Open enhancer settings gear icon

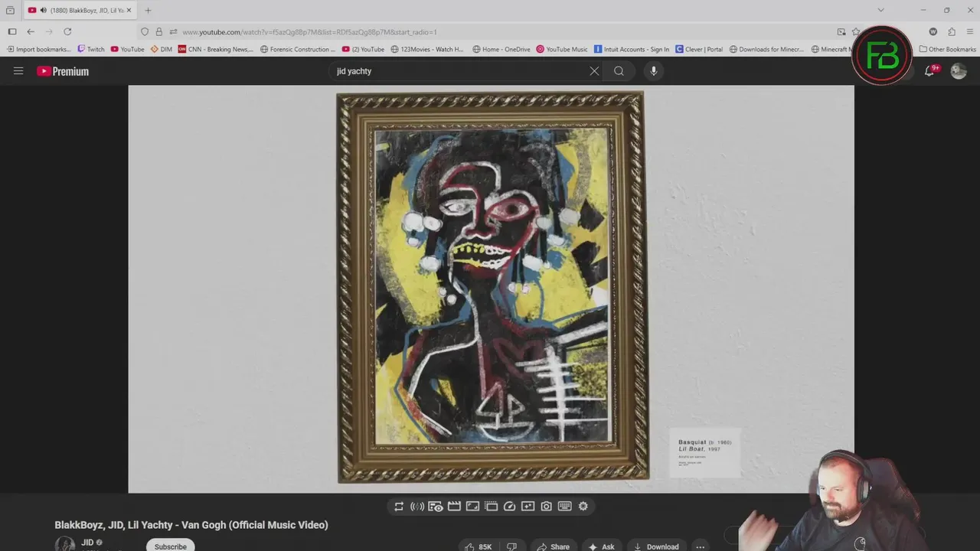tap(583, 507)
